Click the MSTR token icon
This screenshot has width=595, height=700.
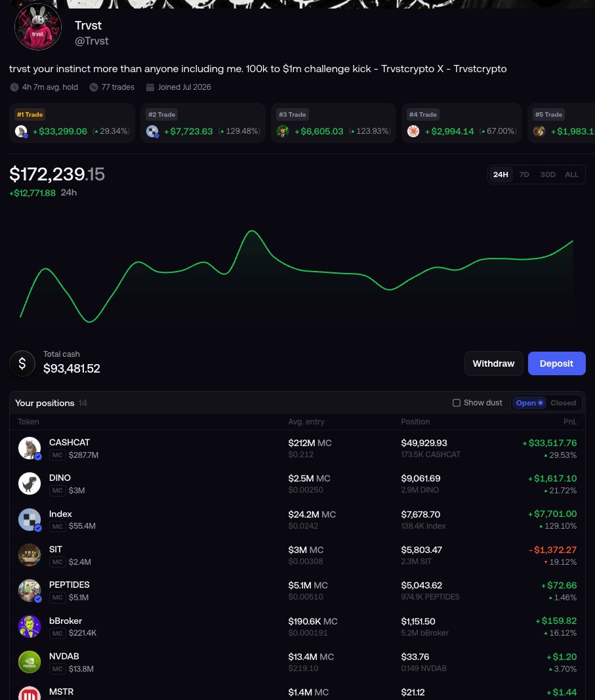tap(30, 693)
